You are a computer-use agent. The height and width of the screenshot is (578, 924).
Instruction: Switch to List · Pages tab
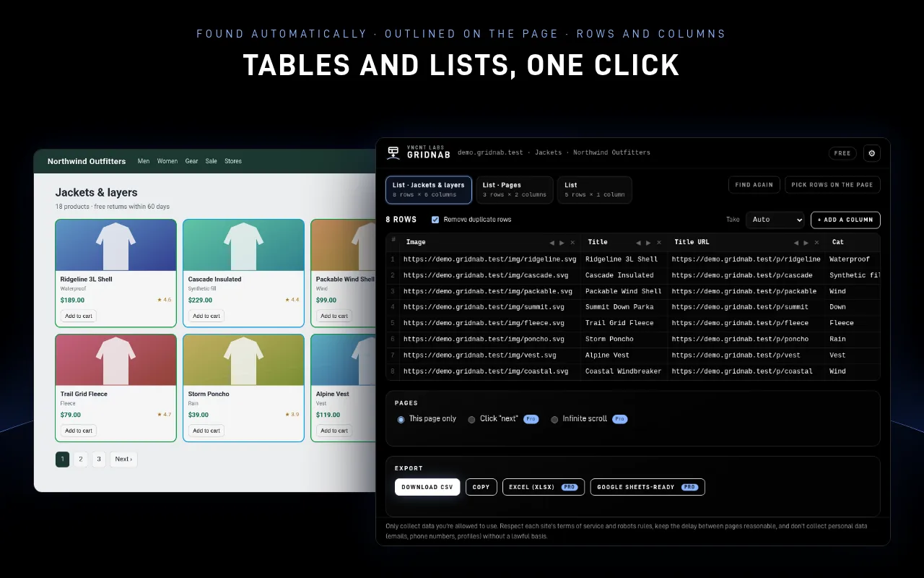coord(515,190)
